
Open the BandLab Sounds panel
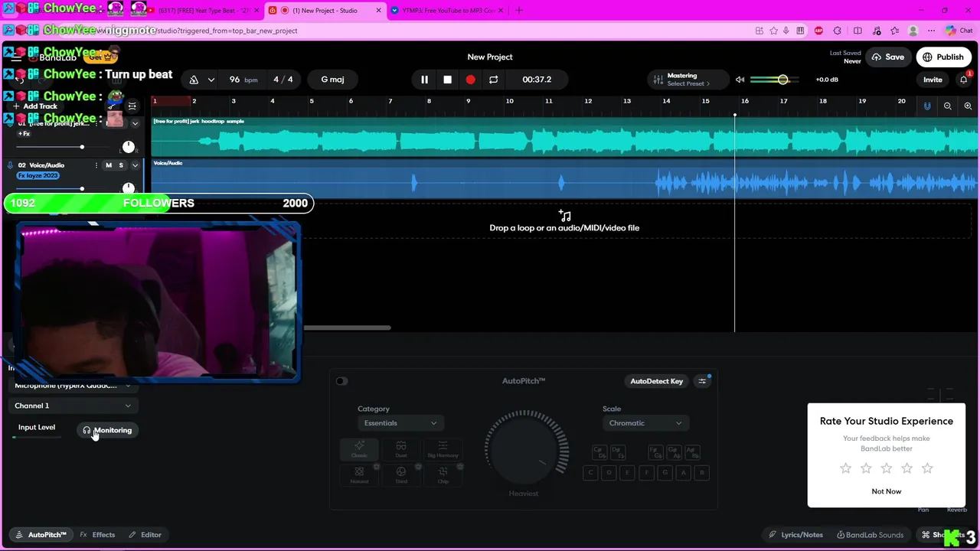pyautogui.click(x=870, y=535)
